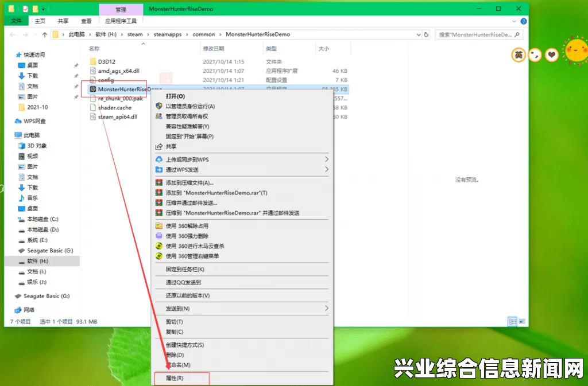The image size is (588, 386).
Task: Click the blue help question icon
Action: tap(524, 21)
